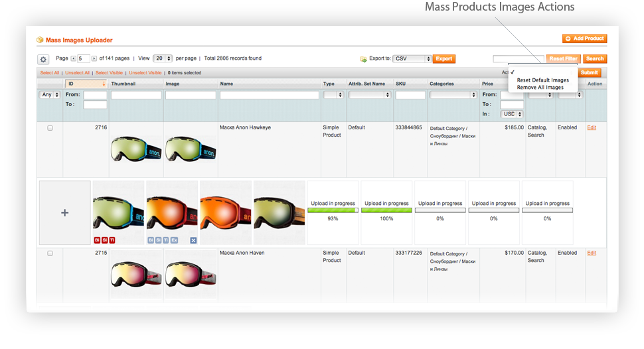
Task: Delete the second goggle image with X icon
Action: click(193, 240)
